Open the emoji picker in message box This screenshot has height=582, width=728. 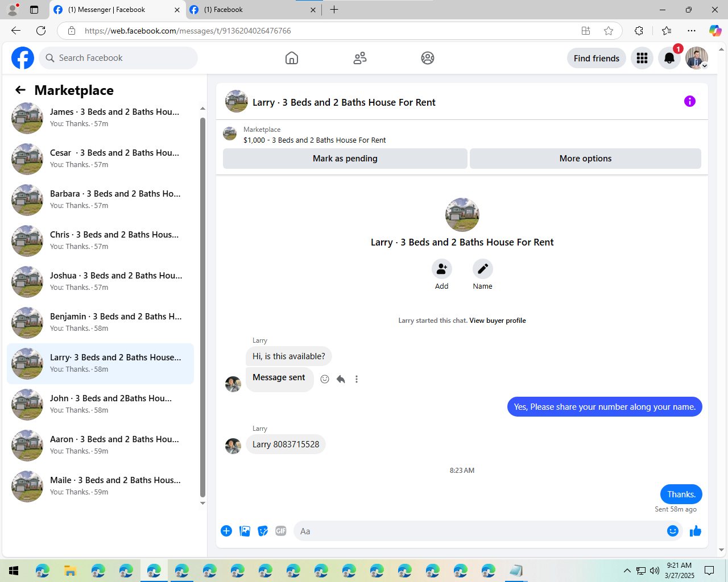point(673,531)
